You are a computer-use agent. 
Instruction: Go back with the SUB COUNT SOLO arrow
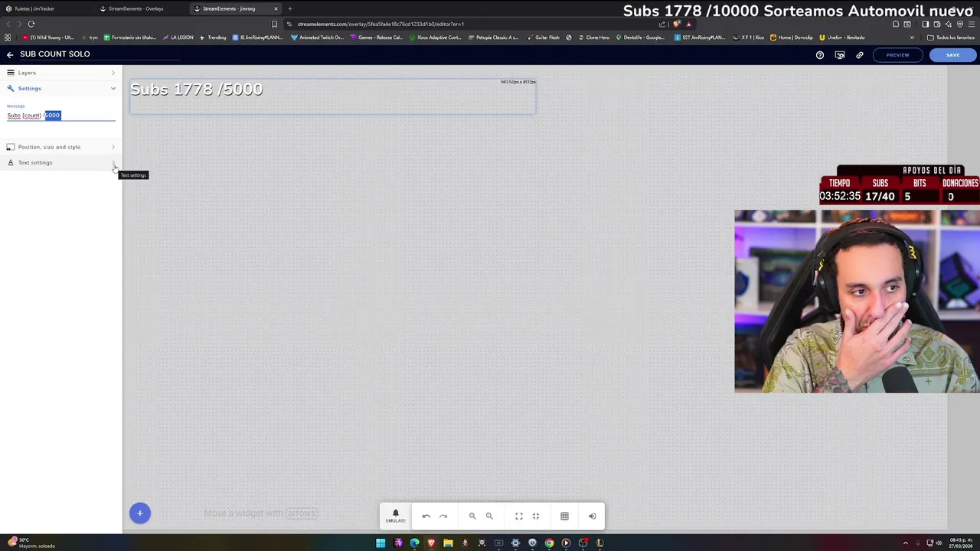click(x=10, y=54)
